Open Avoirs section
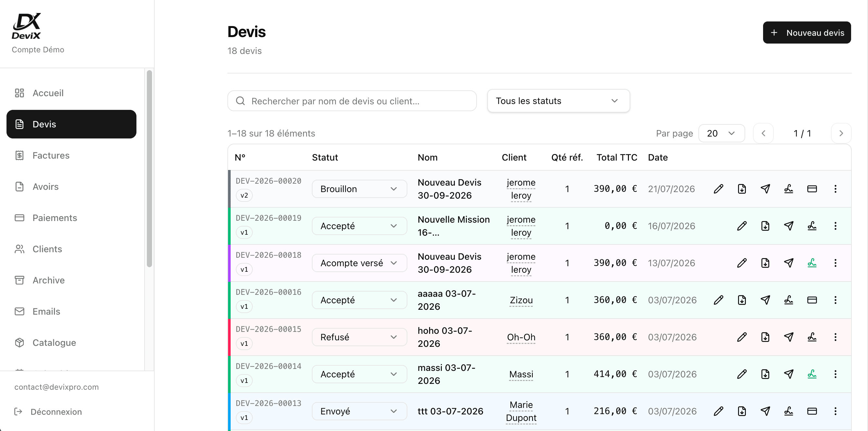 pyautogui.click(x=71, y=187)
